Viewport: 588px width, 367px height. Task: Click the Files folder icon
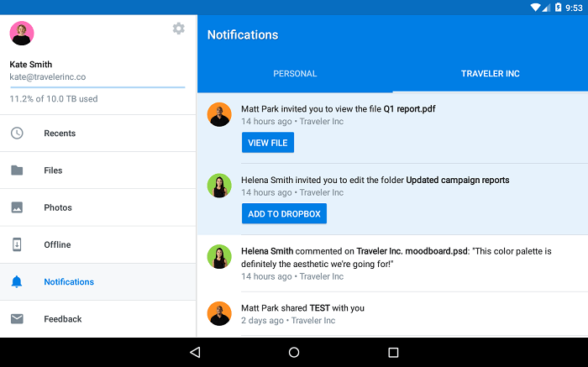tap(17, 170)
